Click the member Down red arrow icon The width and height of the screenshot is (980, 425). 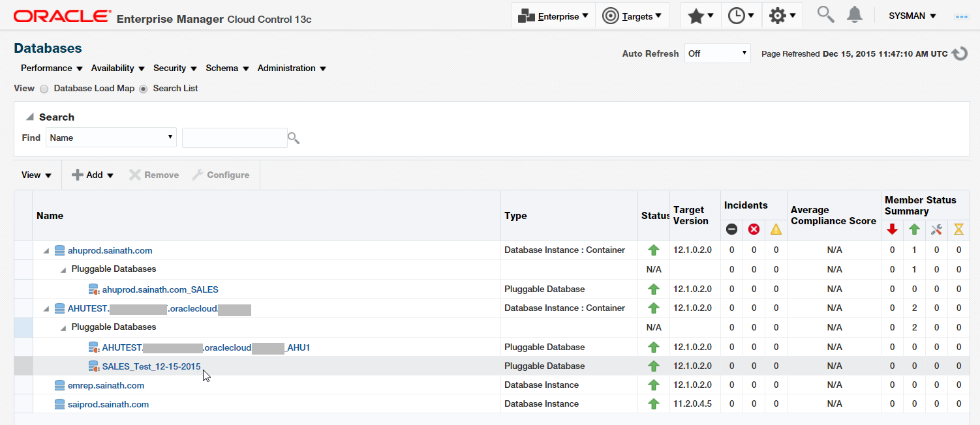[x=892, y=229]
